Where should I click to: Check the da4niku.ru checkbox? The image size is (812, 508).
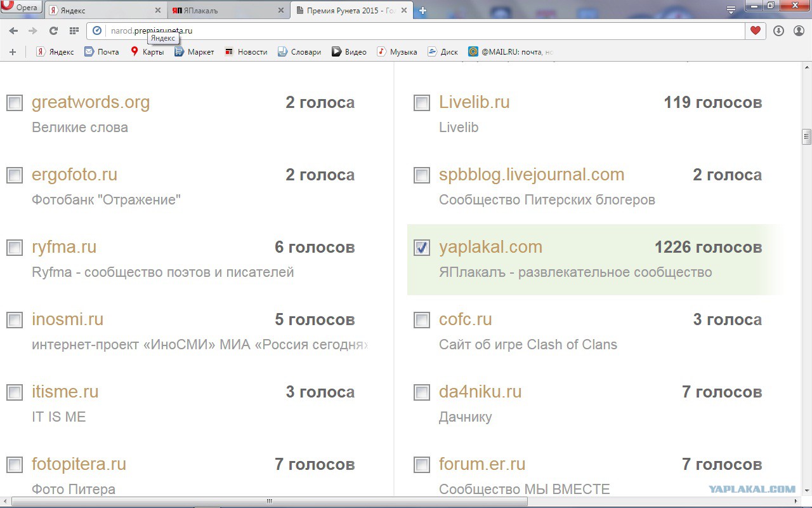pos(422,392)
